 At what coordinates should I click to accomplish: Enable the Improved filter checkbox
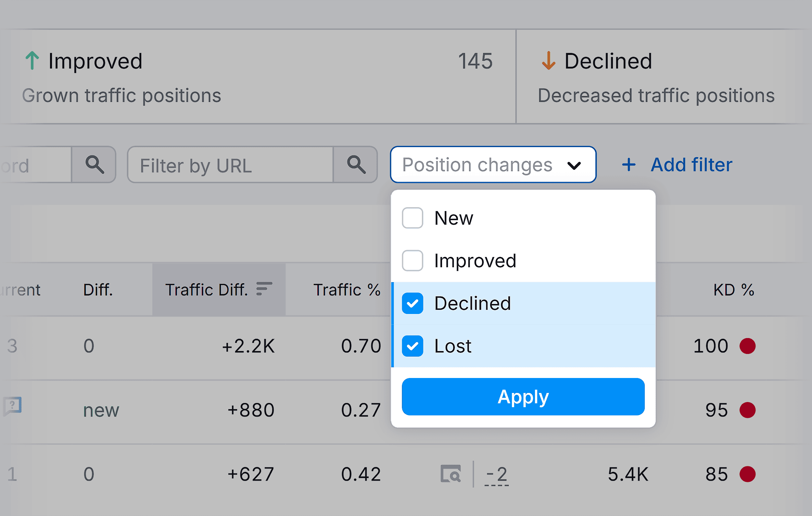tap(412, 260)
